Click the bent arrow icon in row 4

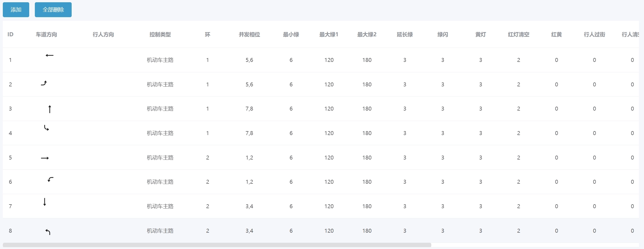(46, 128)
